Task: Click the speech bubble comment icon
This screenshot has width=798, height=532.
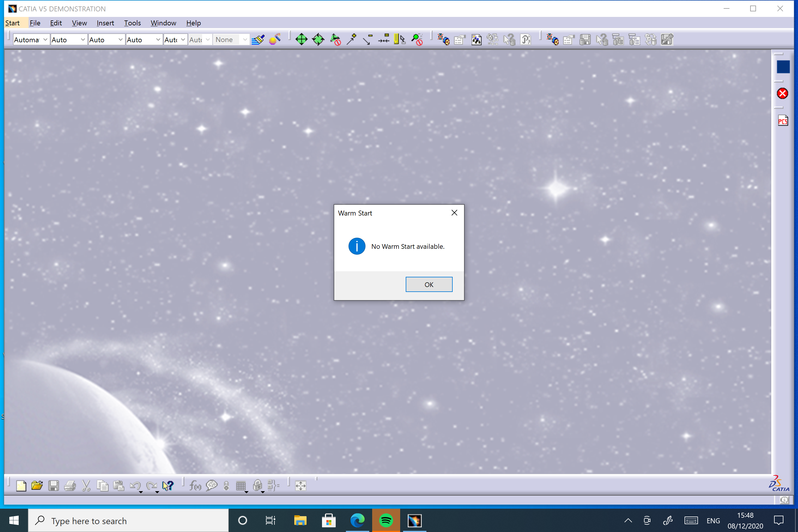Action: [211, 486]
